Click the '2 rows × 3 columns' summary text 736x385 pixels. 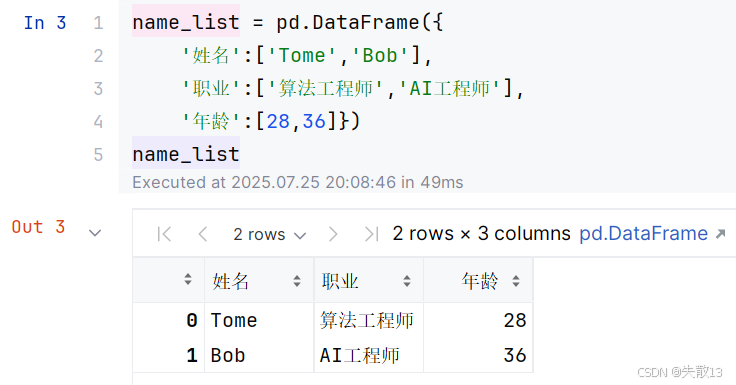482,233
